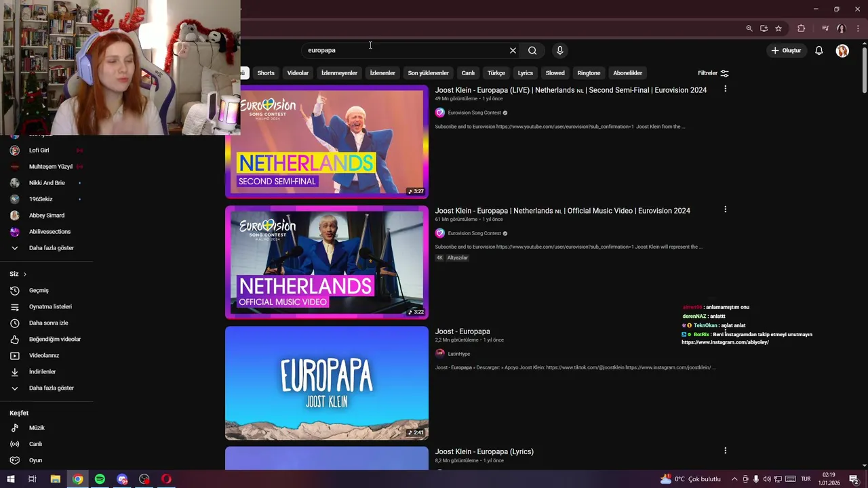This screenshot has width=868, height=488.
Task: Open the Filtreler search filters button
Action: [713, 73]
